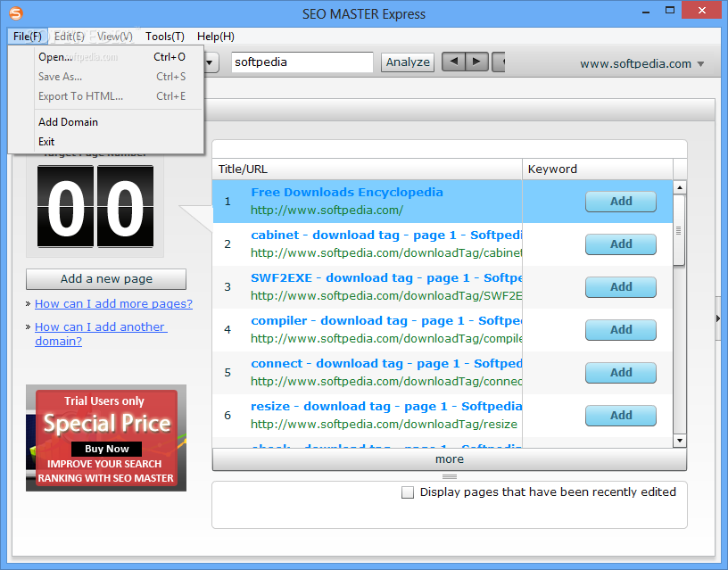The image size is (728, 570).
Task: Expand the right side panel arrow
Action: 718,318
